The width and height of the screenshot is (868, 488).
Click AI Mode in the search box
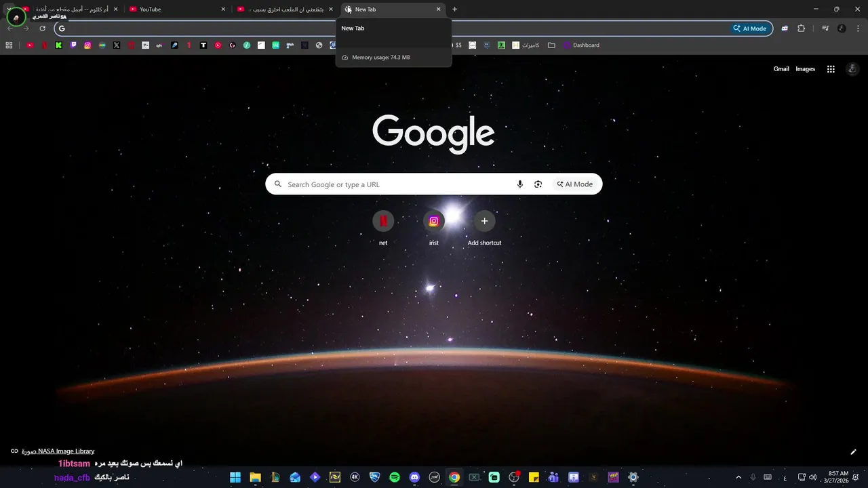[575, 184]
